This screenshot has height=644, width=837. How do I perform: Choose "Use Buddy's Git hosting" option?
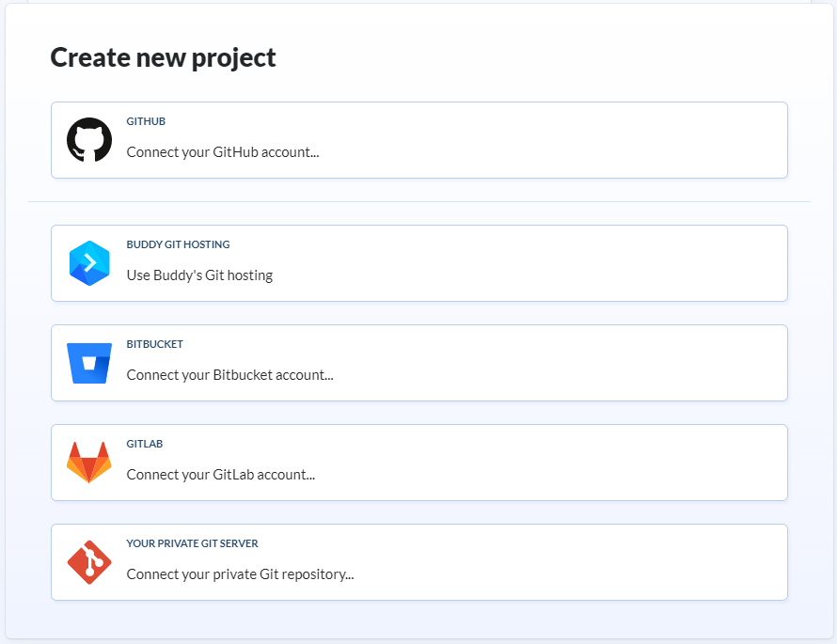click(x=199, y=275)
